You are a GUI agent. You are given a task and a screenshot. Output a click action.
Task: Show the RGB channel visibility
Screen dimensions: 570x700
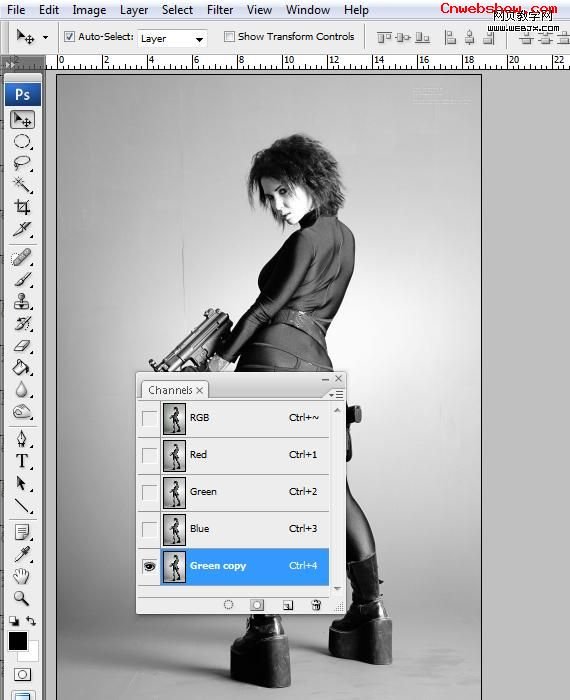tap(149, 418)
